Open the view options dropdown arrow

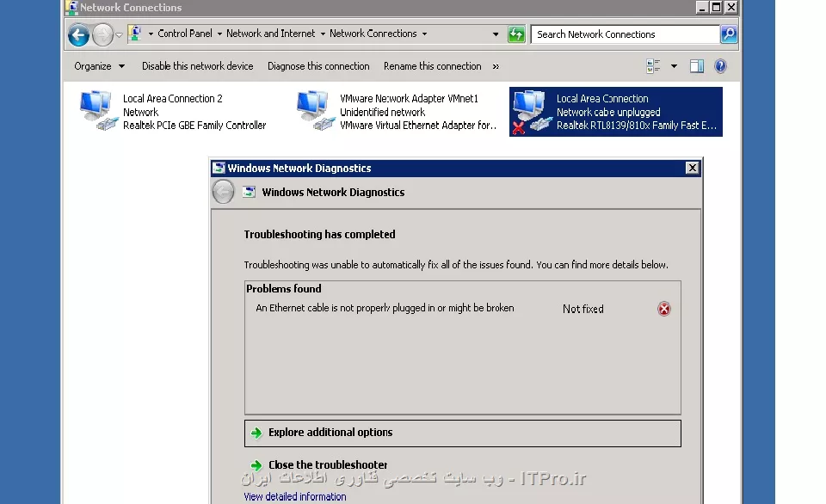pyautogui.click(x=674, y=66)
